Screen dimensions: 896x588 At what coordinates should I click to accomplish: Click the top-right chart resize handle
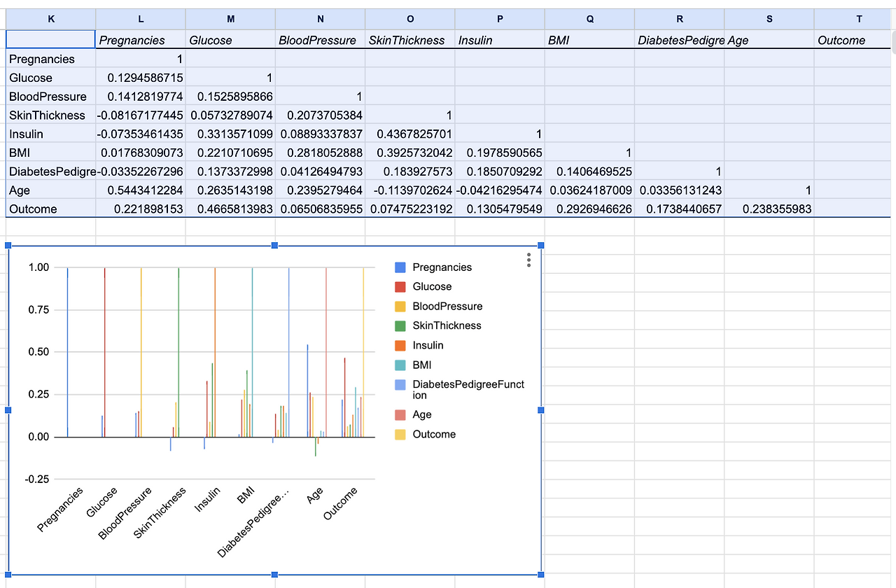[540, 245]
